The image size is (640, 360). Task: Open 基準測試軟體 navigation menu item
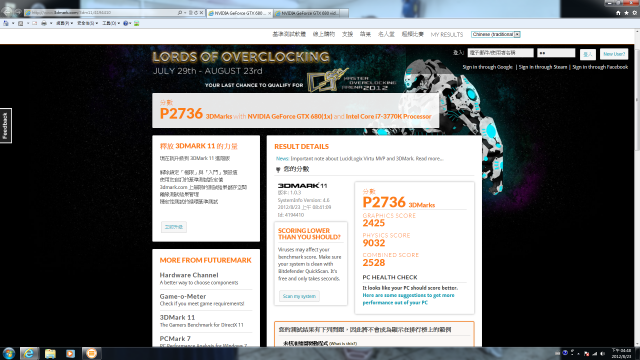point(289,34)
